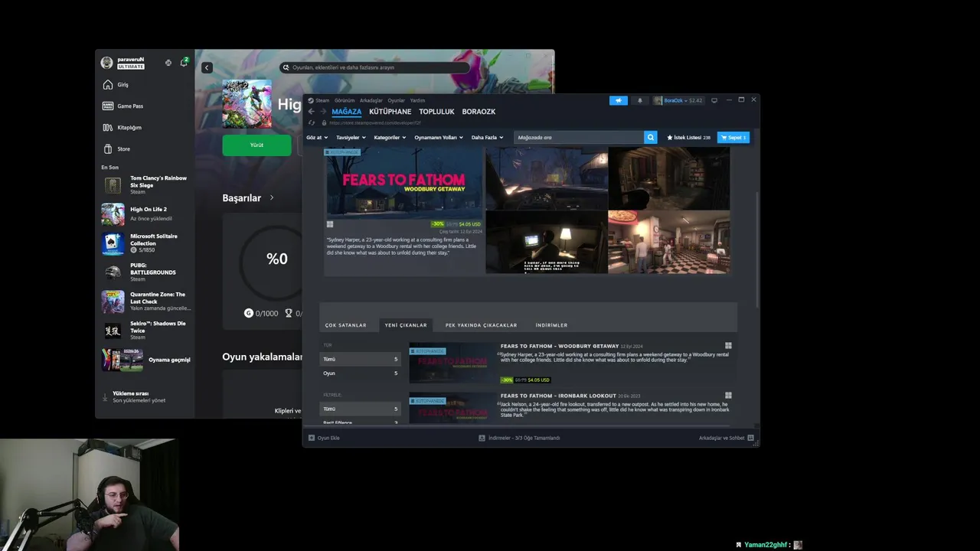Open the Yardım menu
Image resolution: width=980 pixels, height=551 pixels.
417,100
